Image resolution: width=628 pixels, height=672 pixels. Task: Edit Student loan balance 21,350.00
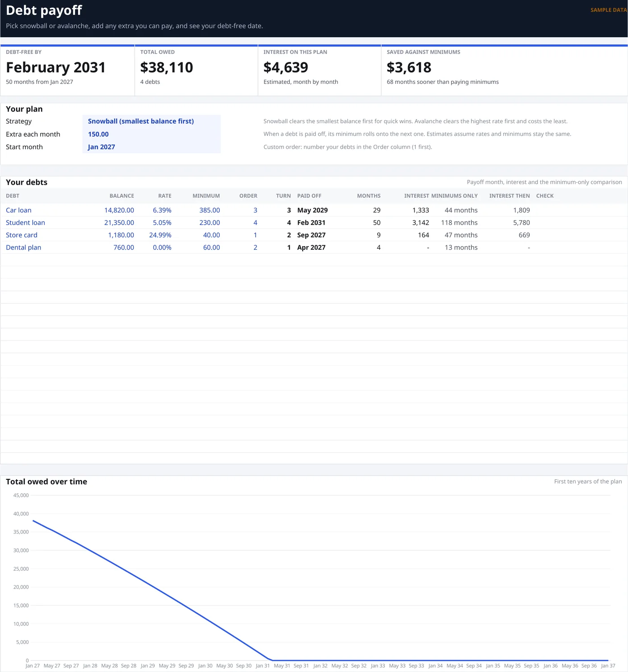119,222
